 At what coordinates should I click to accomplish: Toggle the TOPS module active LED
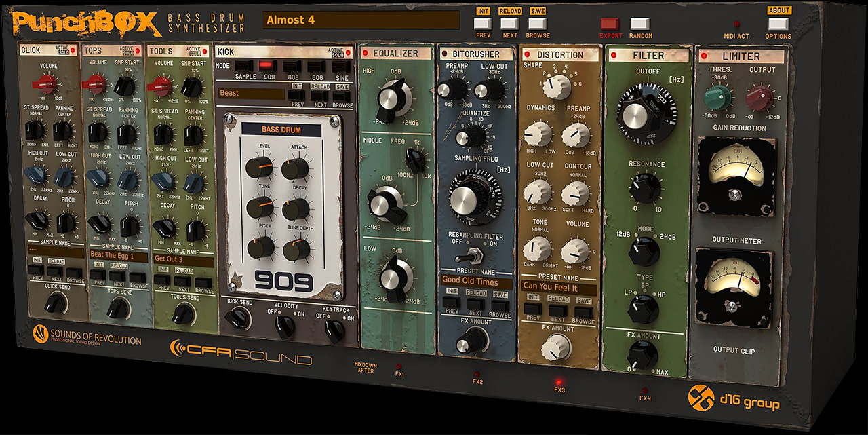(139, 52)
